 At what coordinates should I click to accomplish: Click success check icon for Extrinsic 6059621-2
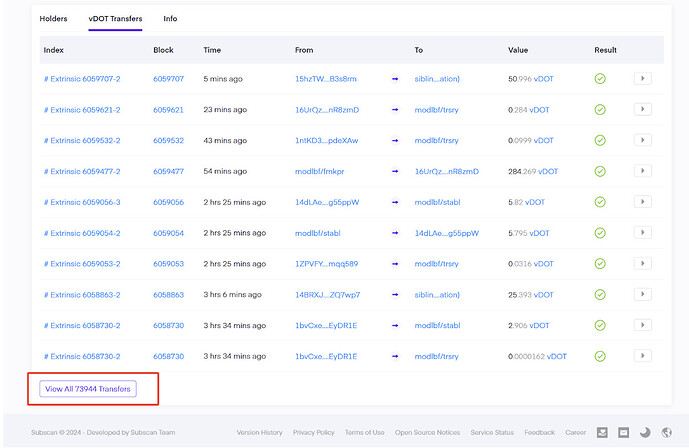[x=600, y=109]
